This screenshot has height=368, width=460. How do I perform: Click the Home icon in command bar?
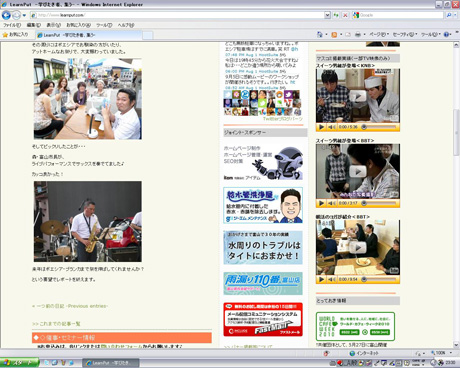tap(319, 34)
